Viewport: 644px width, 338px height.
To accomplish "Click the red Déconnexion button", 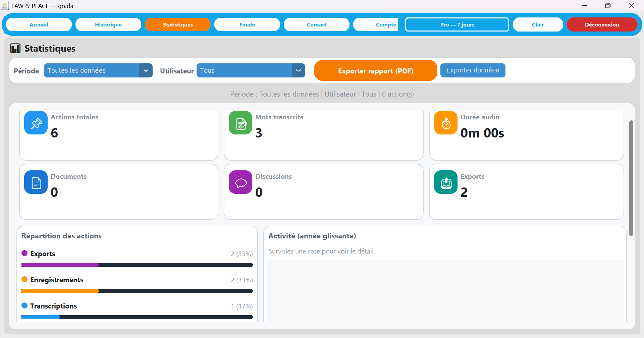I will [x=602, y=24].
